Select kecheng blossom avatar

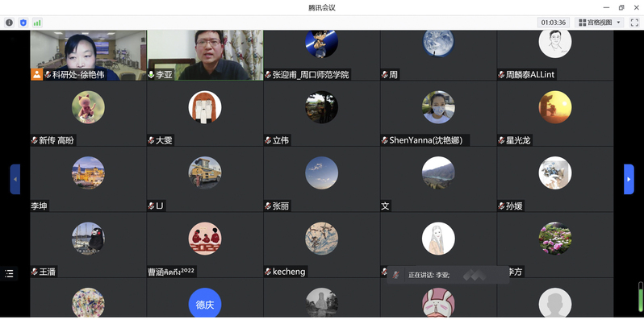[321, 239]
